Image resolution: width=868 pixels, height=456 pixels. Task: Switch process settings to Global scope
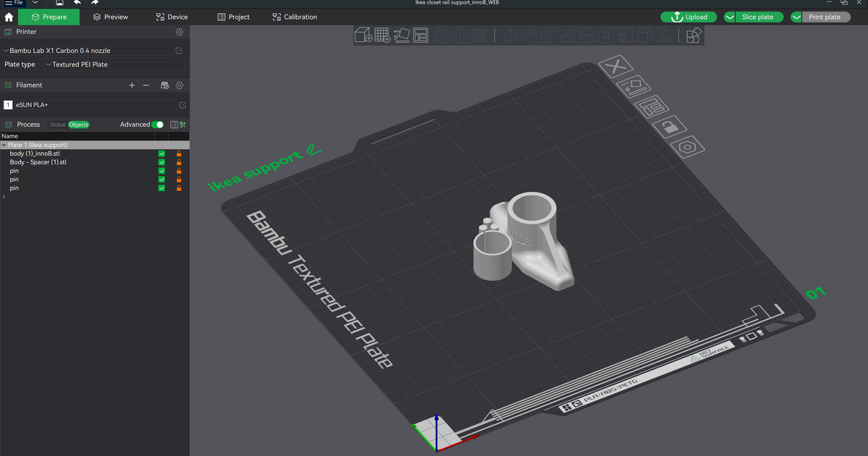click(58, 124)
